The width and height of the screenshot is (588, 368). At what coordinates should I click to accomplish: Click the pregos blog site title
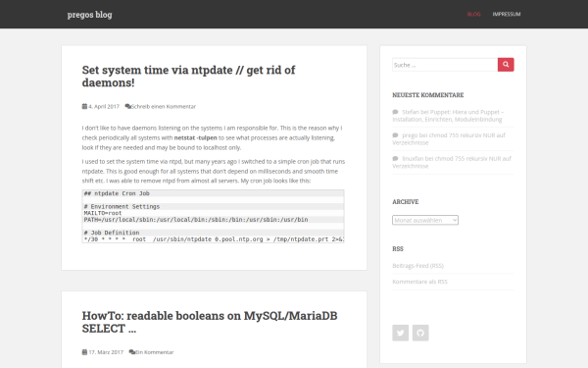(x=89, y=15)
